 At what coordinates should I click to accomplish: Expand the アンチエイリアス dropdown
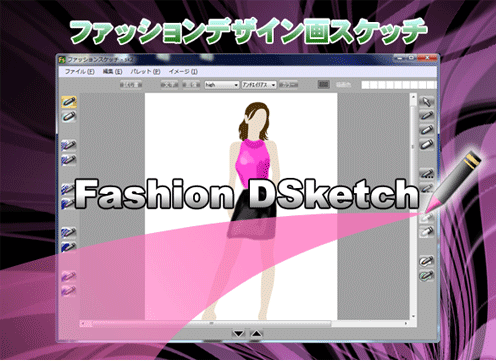(x=259, y=85)
